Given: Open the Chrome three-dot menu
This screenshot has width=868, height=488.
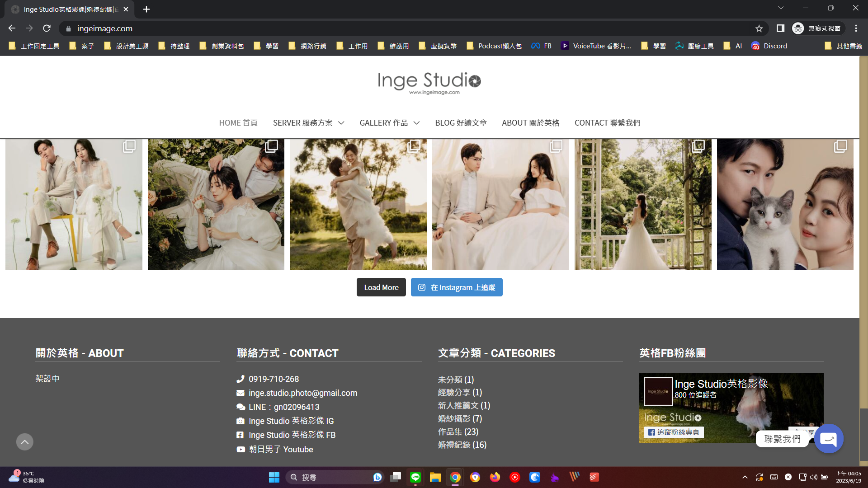Looking at the screenshot, I should point(856,28).
